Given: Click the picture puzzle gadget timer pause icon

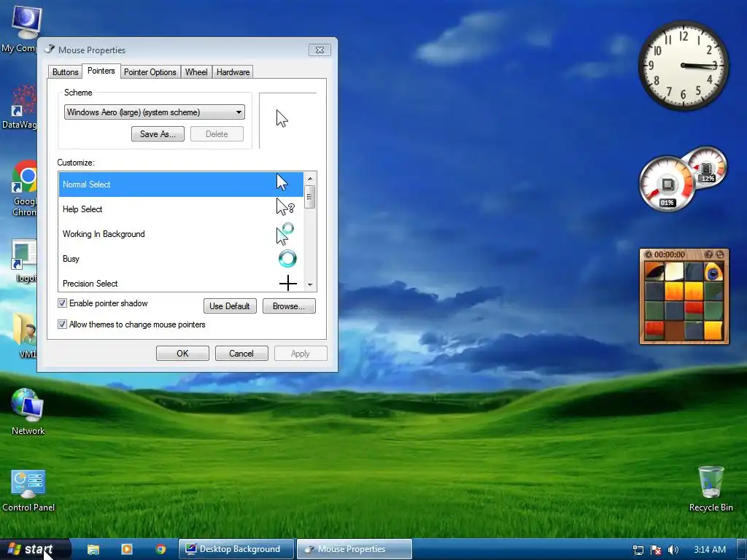Looking at the screenshot, I should pyautogui.click(x=648, y=254).
